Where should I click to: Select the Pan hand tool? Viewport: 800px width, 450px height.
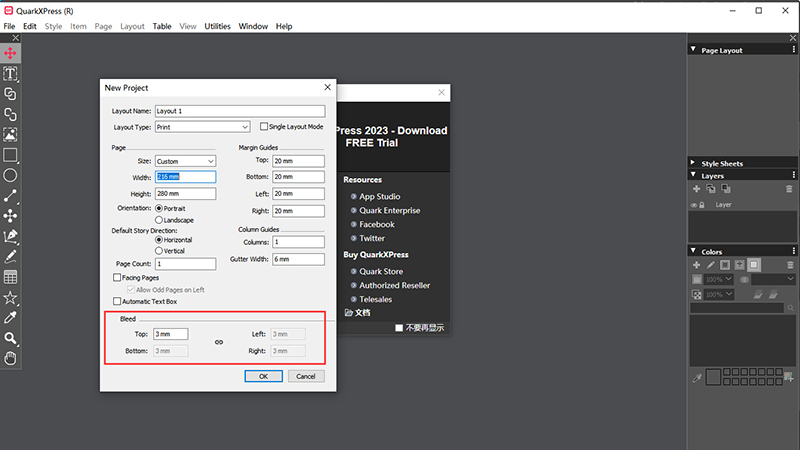click(x=10, y=359)
